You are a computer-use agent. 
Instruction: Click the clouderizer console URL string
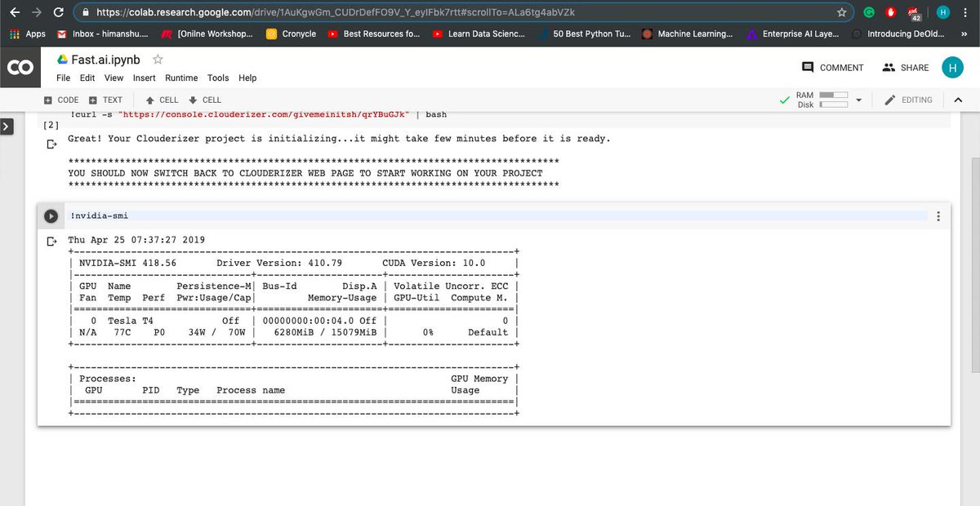(263, 115)
